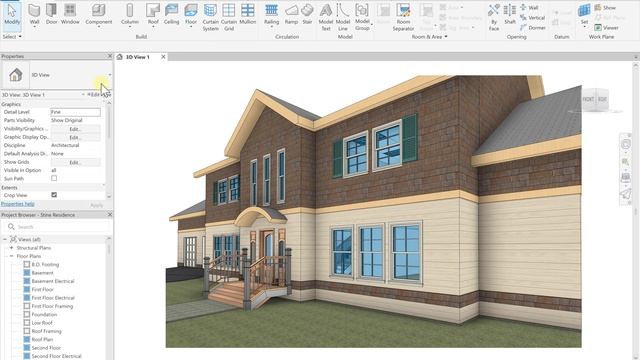Open the Properties help link

pos(18,204)
